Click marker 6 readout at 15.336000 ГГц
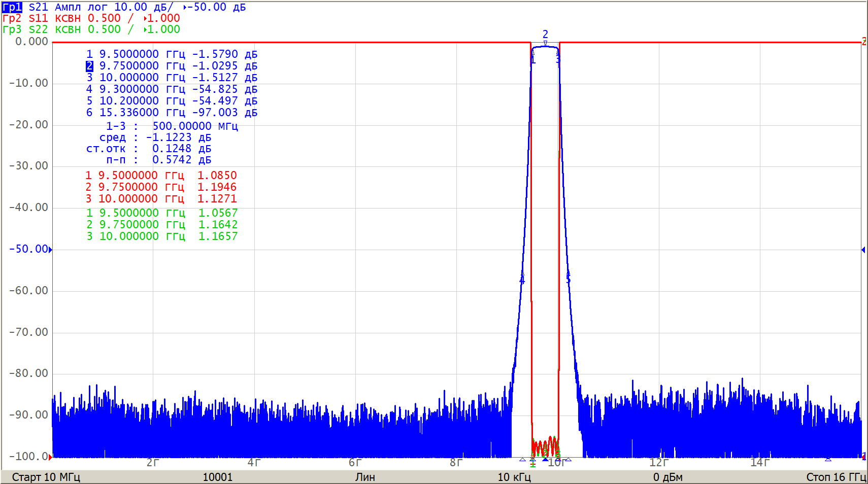This screenshot has height=484, width=868. tap(172, 113)
